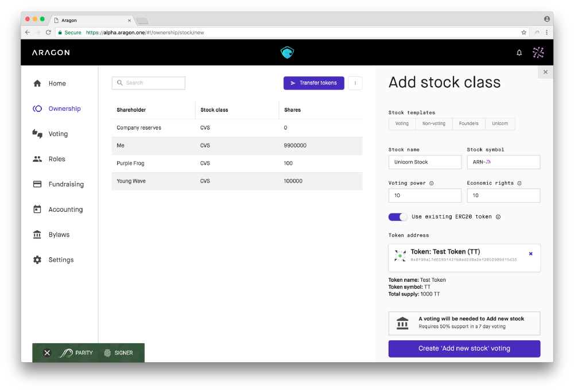Image resolution: width=574 pixels, height=392 pixels.
Task: Close the Aragon browser tab
Action: [x=129, y=21]
